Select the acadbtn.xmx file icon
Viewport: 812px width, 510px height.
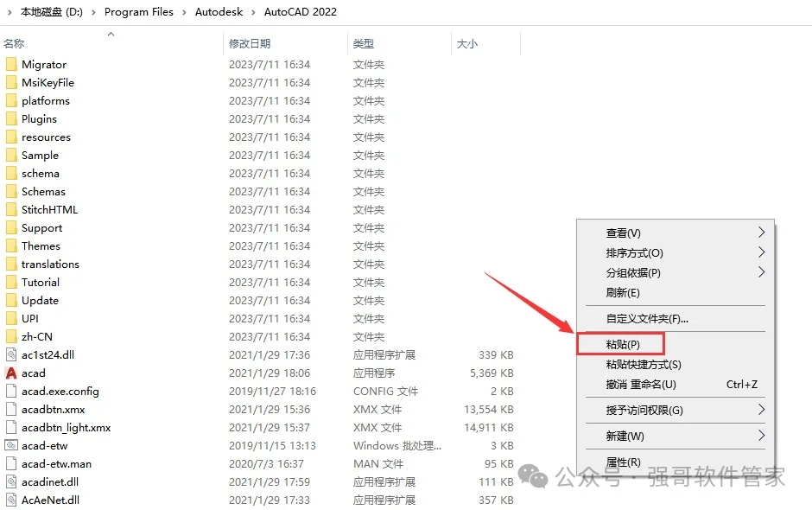pyautogui.click(x=11, y=409)
